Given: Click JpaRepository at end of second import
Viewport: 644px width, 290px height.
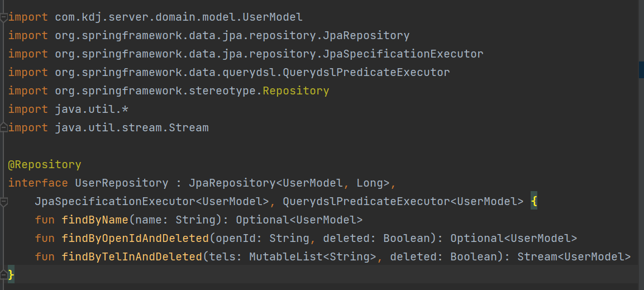Looking at the screenshot, I should click(366, 36).
